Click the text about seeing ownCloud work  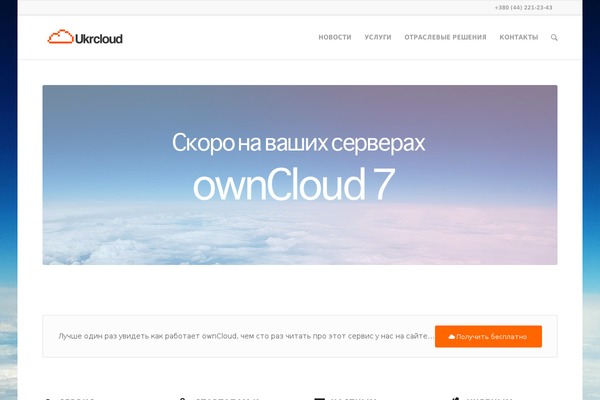[246, 336]
